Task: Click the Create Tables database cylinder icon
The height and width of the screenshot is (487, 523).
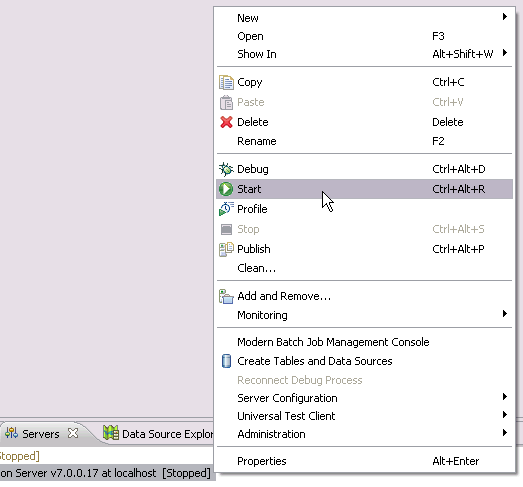Action: pyautogui.click(x=226, y=361)
